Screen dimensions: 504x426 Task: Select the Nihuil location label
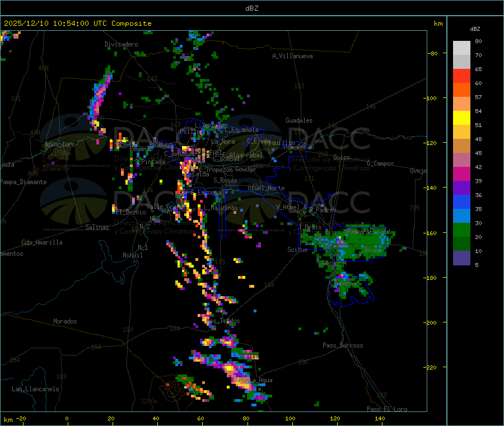pos(133,255)
